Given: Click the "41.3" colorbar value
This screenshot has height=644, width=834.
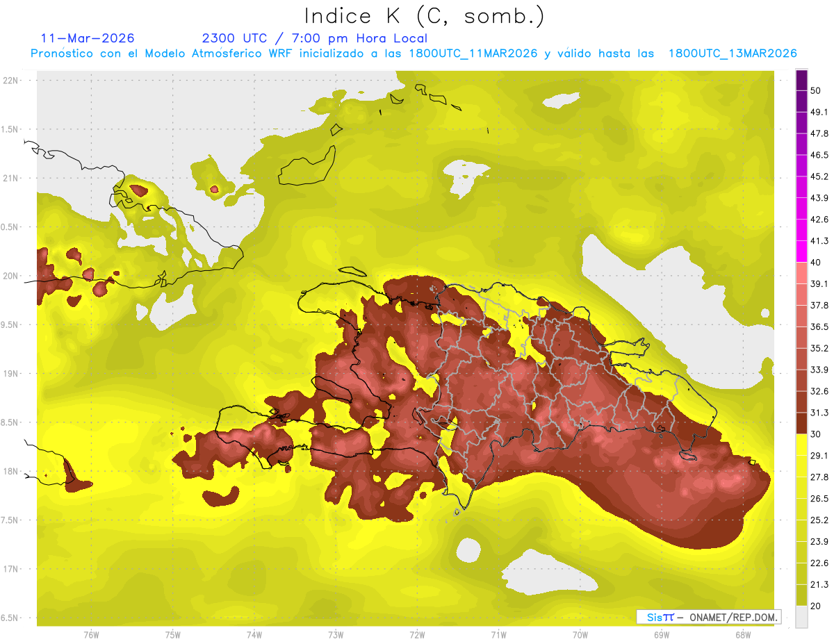Looking at the screenshot, I should tap(819, 241).
